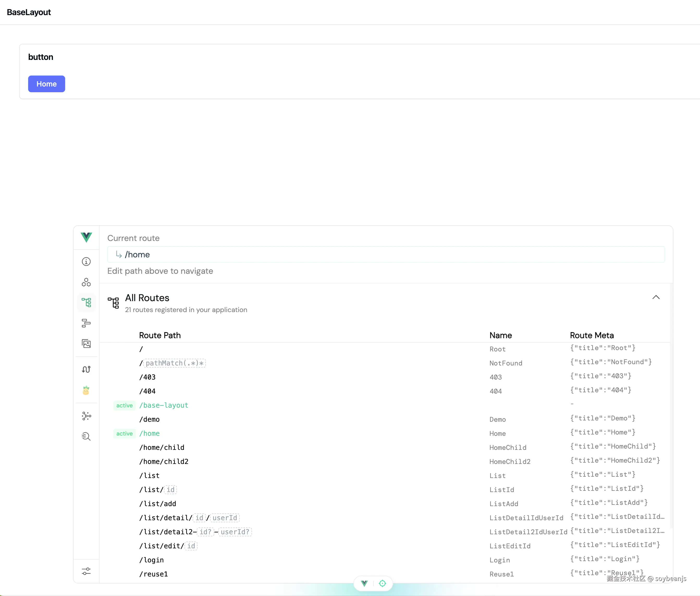Open the Vue DevTools Overview panel
The image size is (700, 596).
86,261
